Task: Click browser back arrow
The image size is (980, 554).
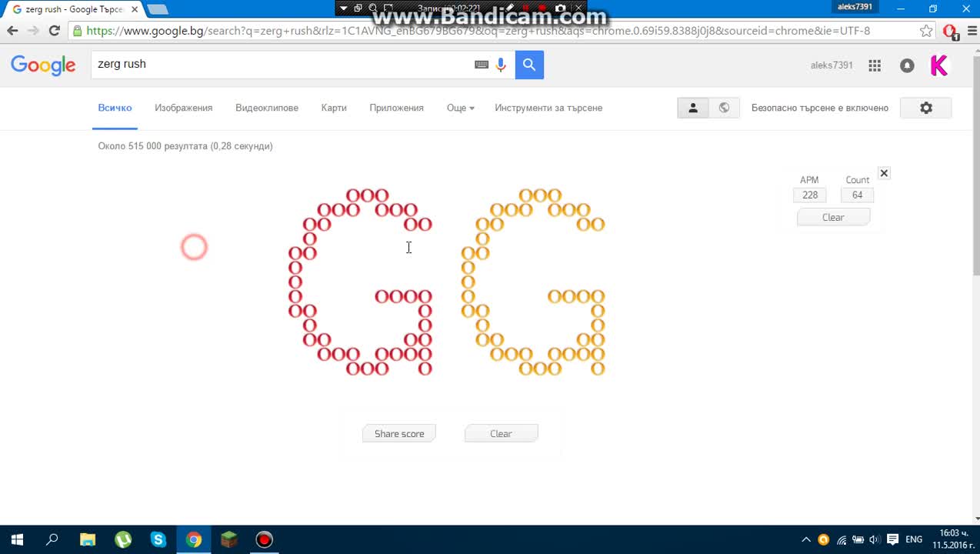Action: [x=12, y=31]
